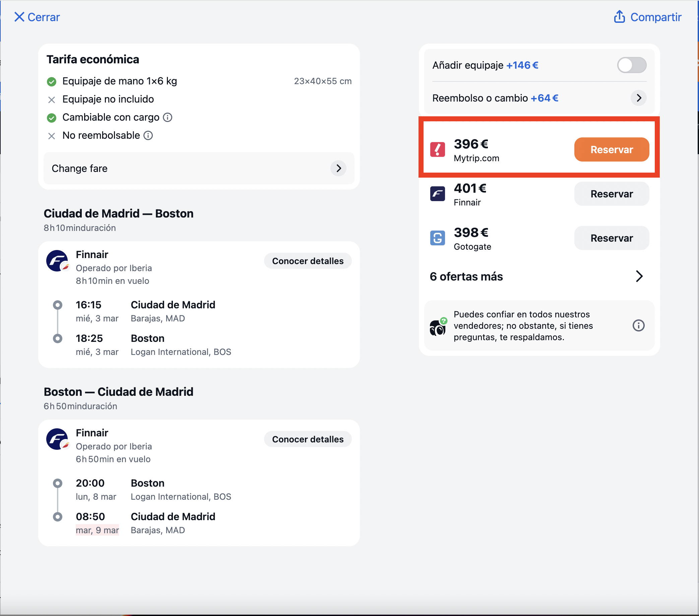Viewport: 699px width, 616px height.
Task: Expand the Change fare row
Action: click(199, 168)
